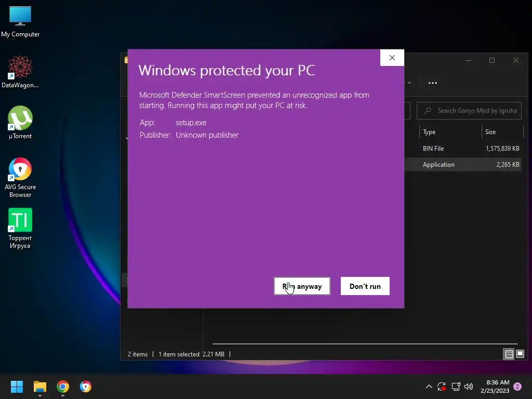This screenshot has width=532, height=399.
Task: Choose Don't run in SmartScreen dialog
Action: point(365,286)
